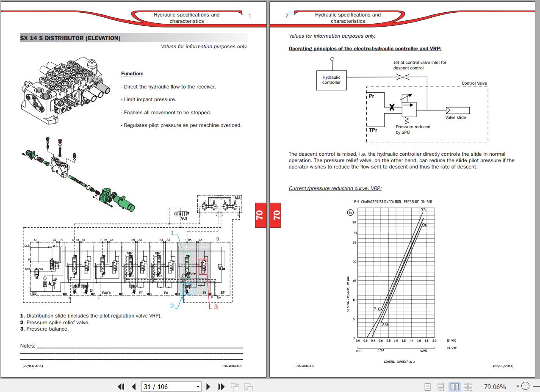Click the '12 VDC' axis label
The width and height of the screenshot is (540, 392).
pos(451,340)
